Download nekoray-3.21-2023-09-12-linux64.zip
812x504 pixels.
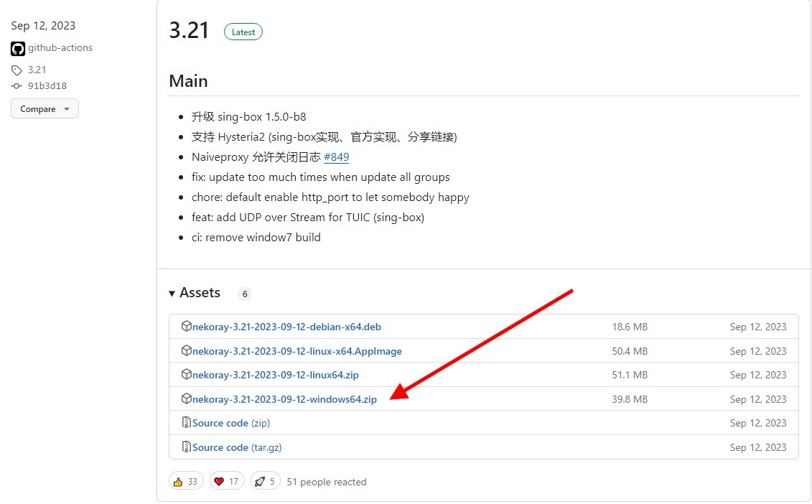pos(276,375)
